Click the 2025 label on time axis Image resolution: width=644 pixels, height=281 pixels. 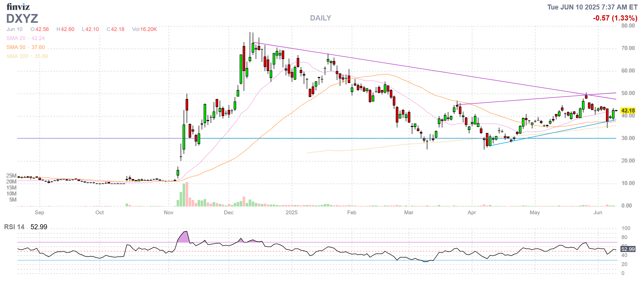coord(291,212)
